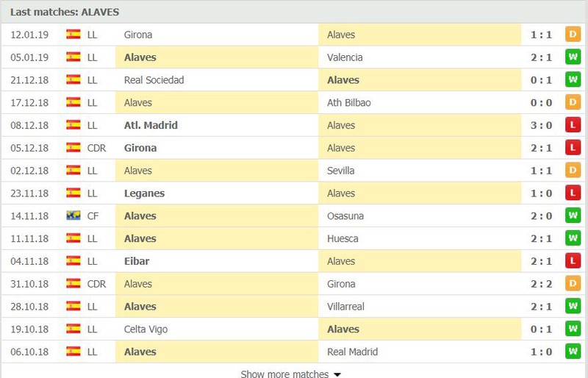Click the Spain flag icon on the 21.12.18 row
This screenshot has height=378, width=588.
[x=73, y=79]
